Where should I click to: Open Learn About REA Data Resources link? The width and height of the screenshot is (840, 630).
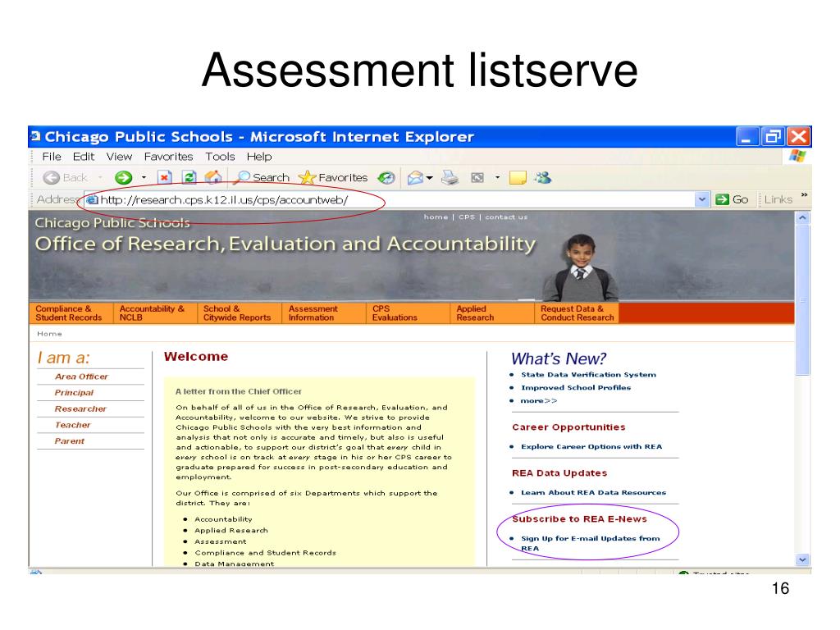pos(594,492)
